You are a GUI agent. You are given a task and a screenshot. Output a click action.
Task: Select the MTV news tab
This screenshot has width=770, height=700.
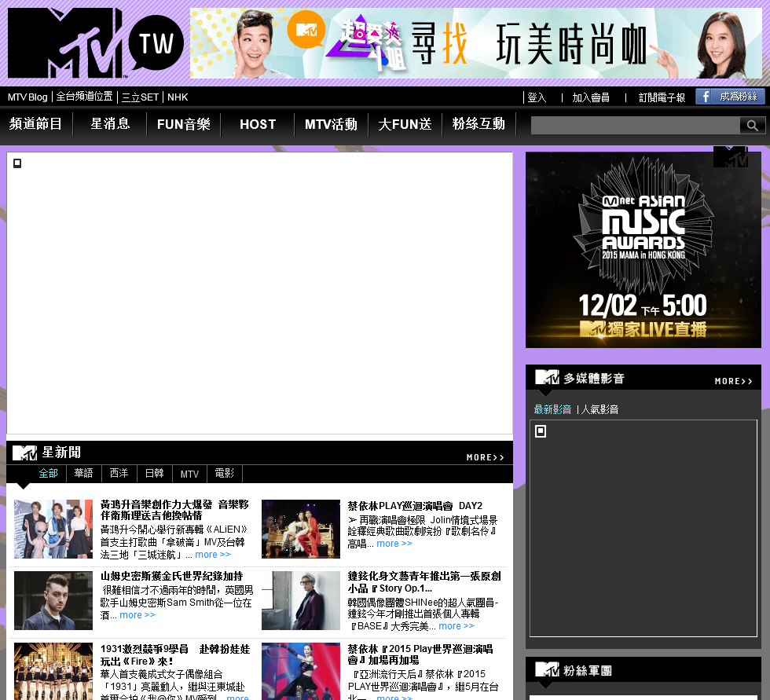[x=189, y=474]
